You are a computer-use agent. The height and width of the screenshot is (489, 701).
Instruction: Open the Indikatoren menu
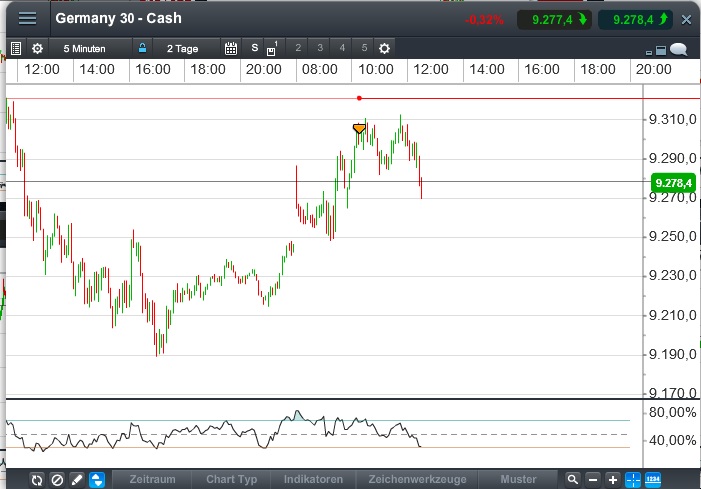pyautogui.click(x=313, y=479)
